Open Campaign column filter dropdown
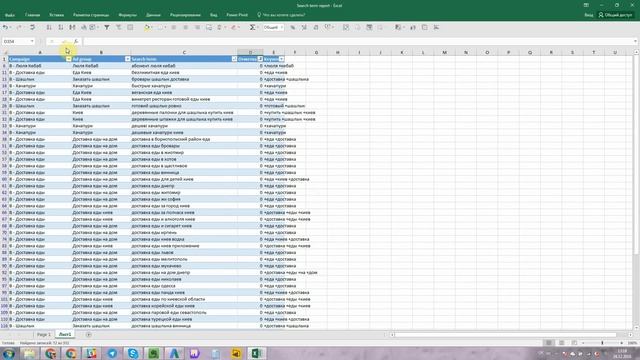The image size is (640, 360). 69,59
